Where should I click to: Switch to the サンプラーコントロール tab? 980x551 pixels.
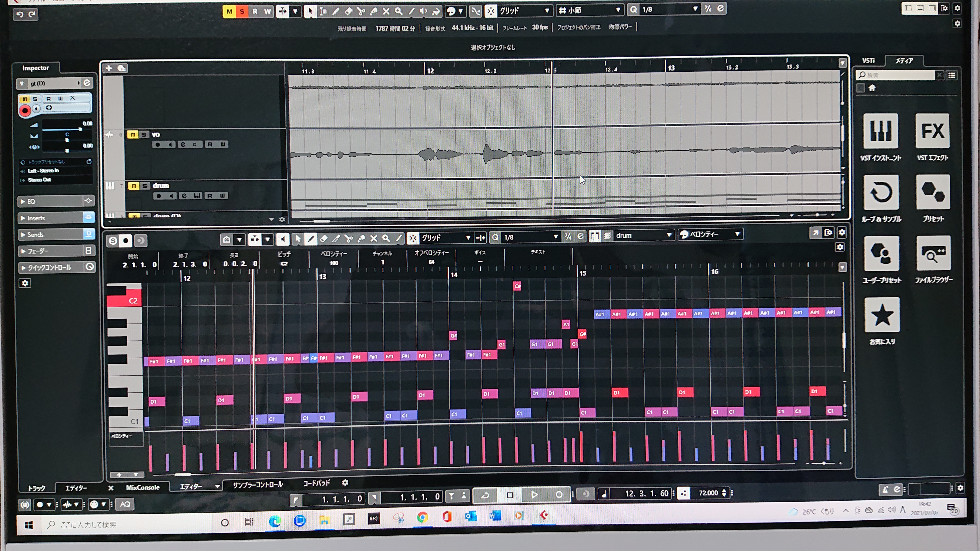tap(258, 484)
